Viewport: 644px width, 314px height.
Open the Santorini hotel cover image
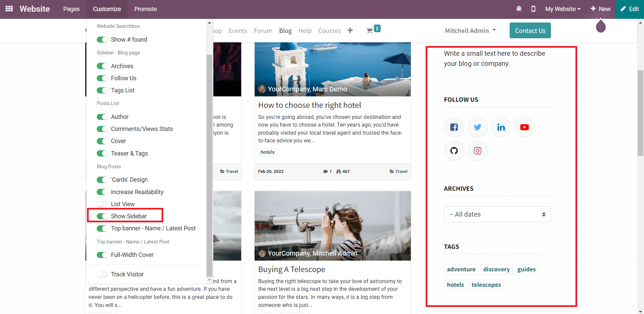[333, 69]
